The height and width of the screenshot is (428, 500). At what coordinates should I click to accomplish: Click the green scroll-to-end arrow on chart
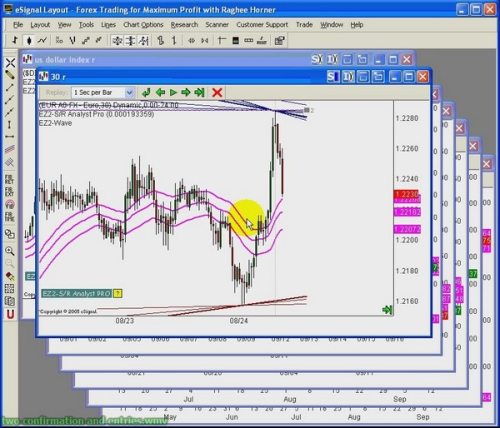coord(387,310)
